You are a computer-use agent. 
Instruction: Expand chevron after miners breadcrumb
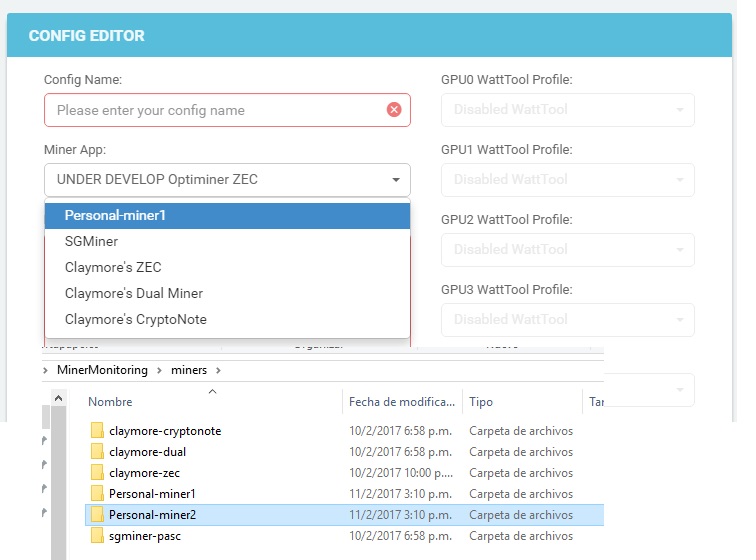coord(218,370)
